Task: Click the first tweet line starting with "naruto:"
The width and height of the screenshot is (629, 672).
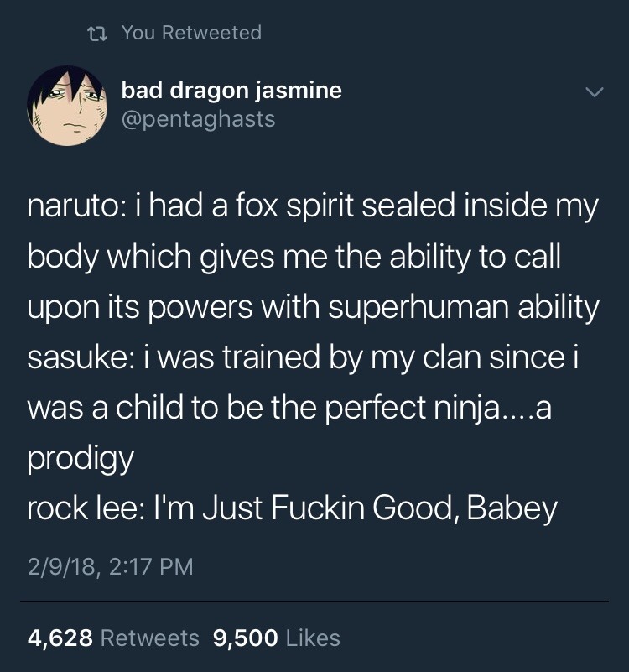Action: coord(312,207)
